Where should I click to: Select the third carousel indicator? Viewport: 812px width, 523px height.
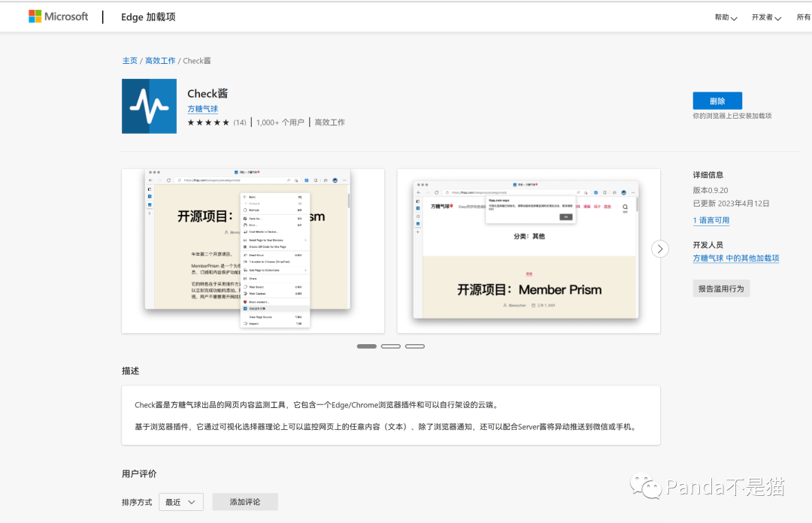pyautogui.click(x=415, y=346)
